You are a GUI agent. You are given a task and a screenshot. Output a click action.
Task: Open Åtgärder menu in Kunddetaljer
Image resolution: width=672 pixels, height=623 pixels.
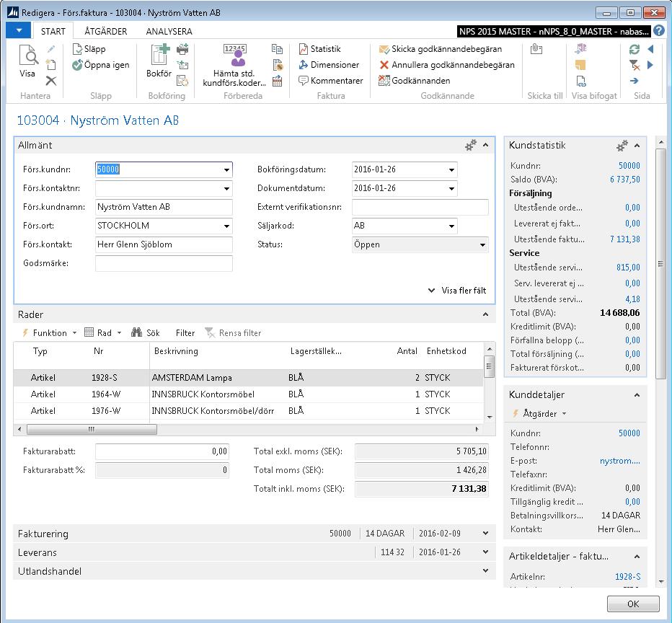click(x=539, y=413)
